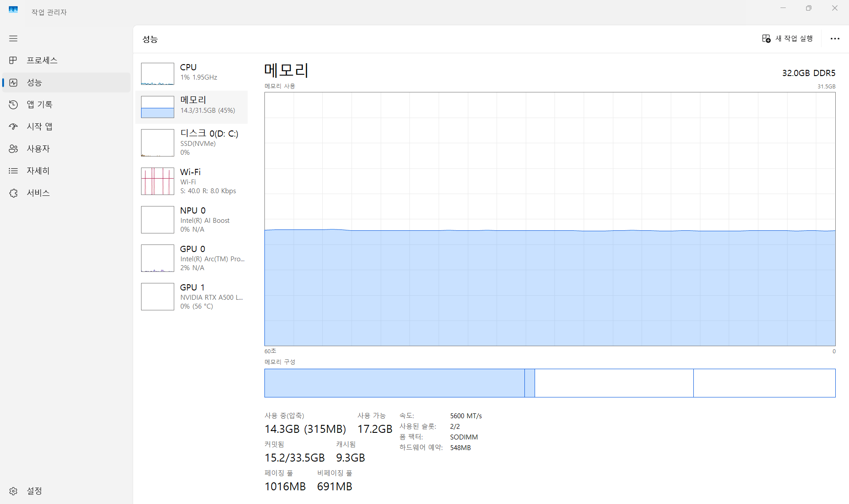849x504 pixels.
Task: Select the NPU 0 Intel(R) AI Boost label
Action: pyautogui.click(x=205, y=221)
